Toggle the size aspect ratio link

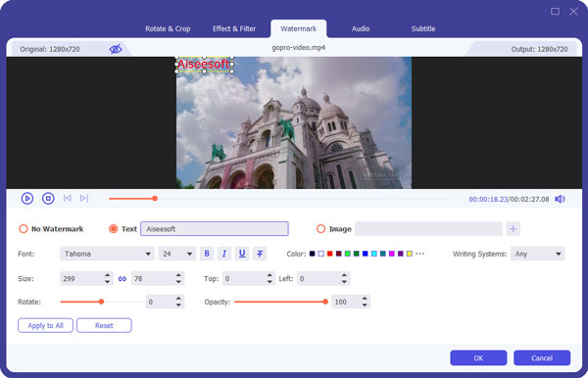pyautogui.click(x=122, y=279)
